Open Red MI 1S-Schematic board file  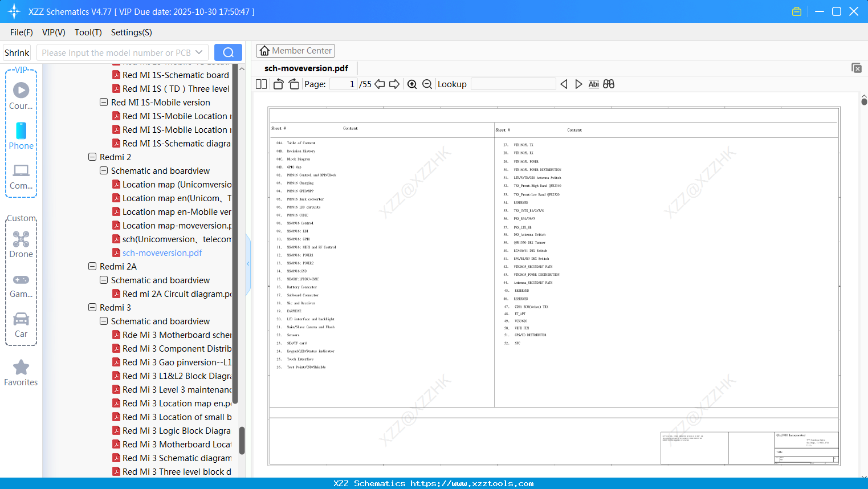[172, 75]
